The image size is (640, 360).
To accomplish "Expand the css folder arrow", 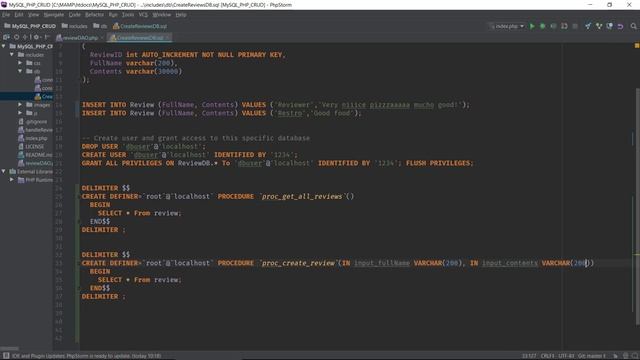I will (20, 63).
